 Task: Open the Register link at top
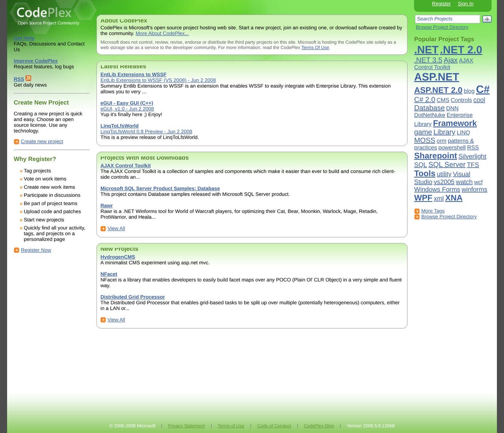pyautogui.click(x=441, y=4)
